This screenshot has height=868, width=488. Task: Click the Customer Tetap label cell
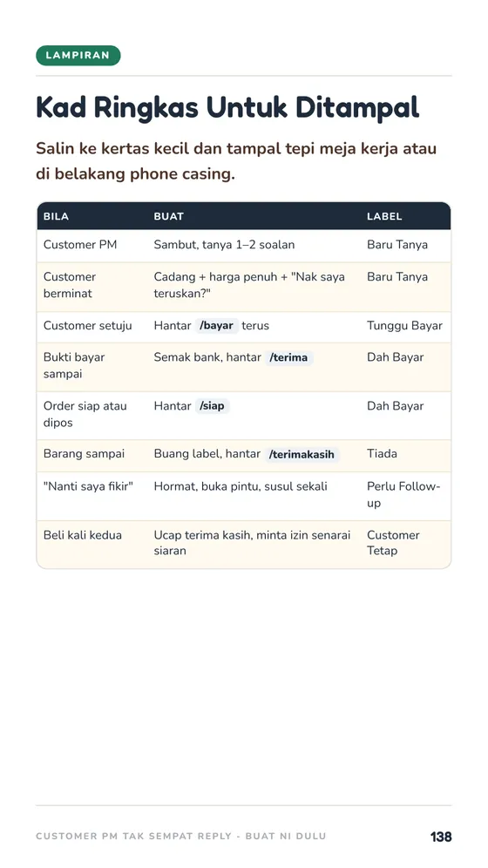(x=393, y=543)
